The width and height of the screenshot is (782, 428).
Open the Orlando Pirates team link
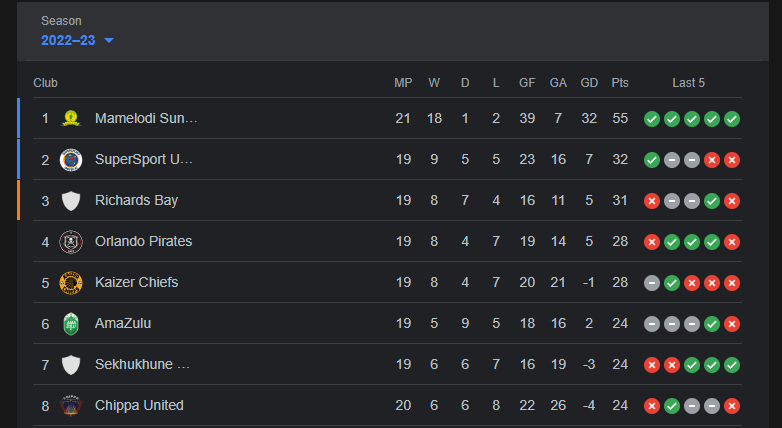point(143,242)
